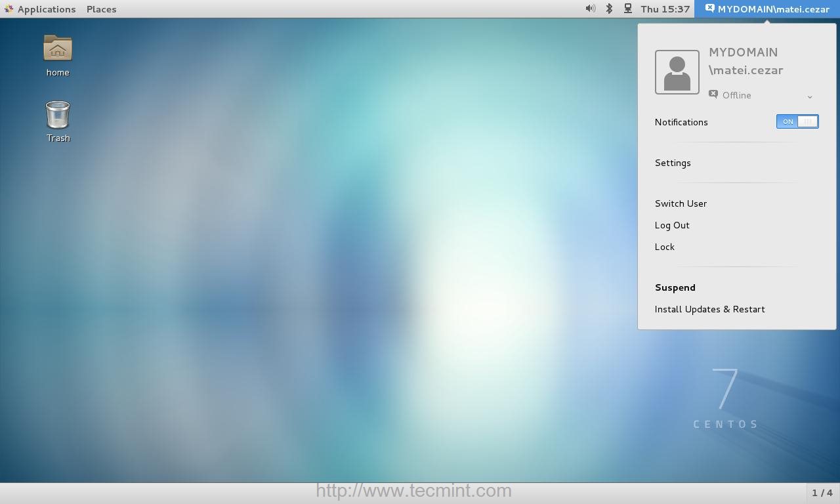Select Suspend in the user menu
This screenshot has height=504, width=840.
click(675, 287)
